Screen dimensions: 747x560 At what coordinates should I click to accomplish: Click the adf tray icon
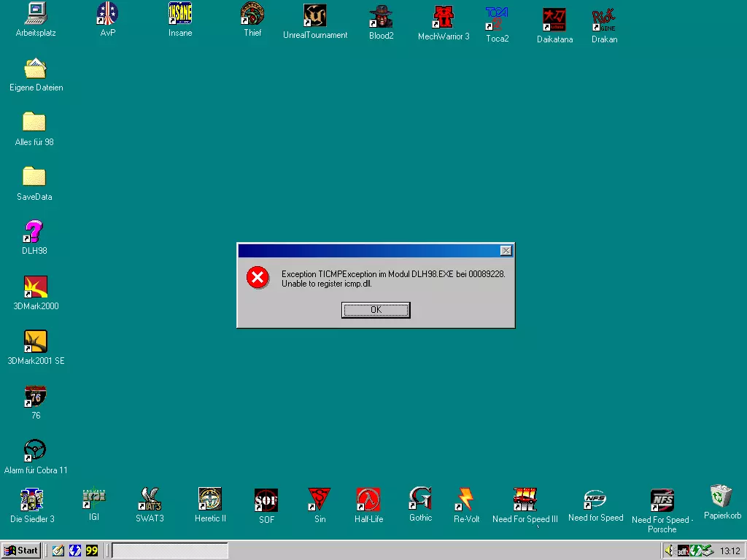683,551
